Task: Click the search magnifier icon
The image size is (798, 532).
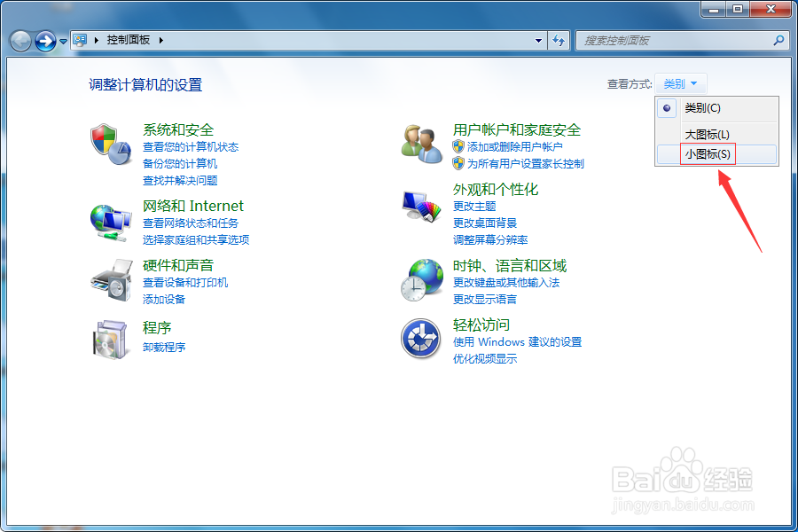Action: point(777,40)
